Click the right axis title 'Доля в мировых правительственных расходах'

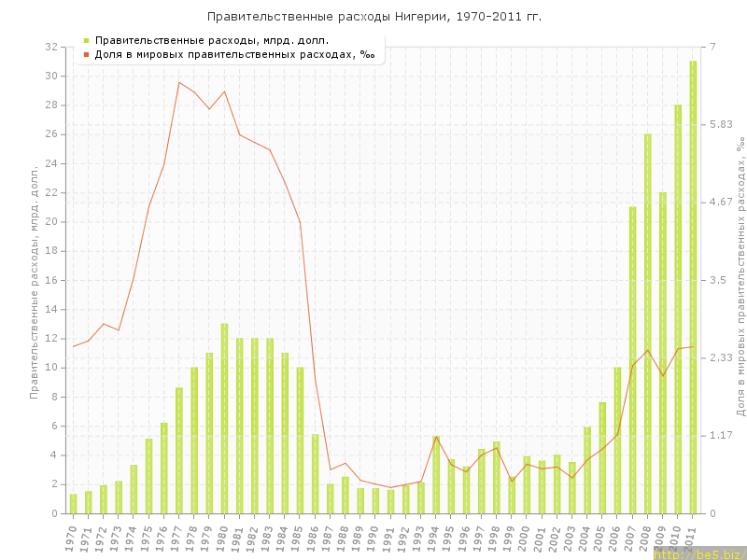click(740, 278)
